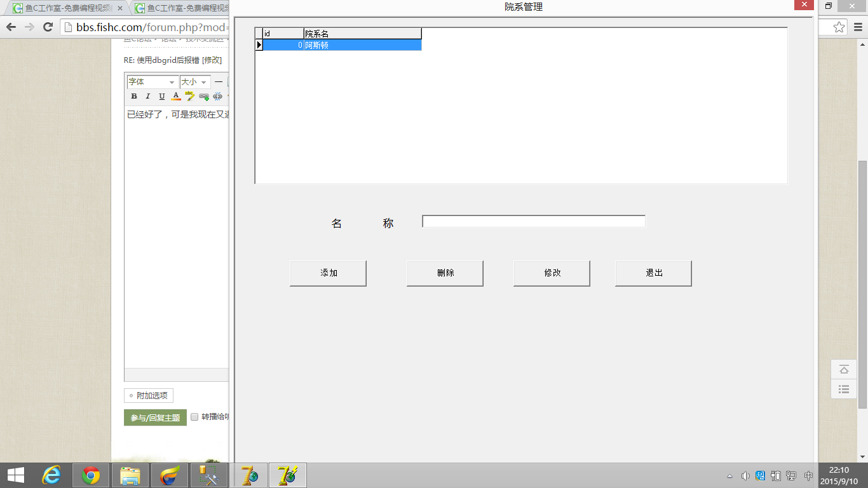Click the 删除 (Delete) button
Viewport: 868px width, 488px height.
click(x=445, y=273)
